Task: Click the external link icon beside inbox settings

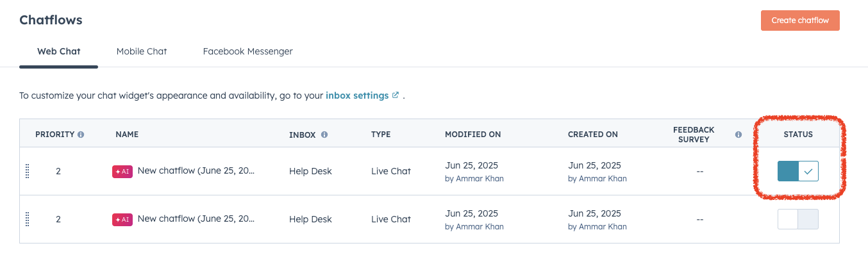Action: pos(396,95)
